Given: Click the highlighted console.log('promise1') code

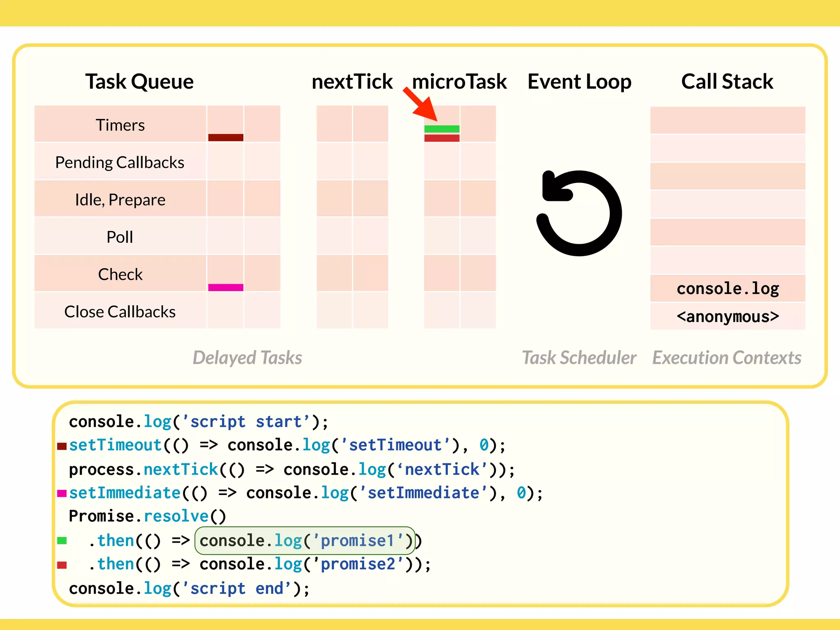Looking at the screenshot, I should [305, 541].
